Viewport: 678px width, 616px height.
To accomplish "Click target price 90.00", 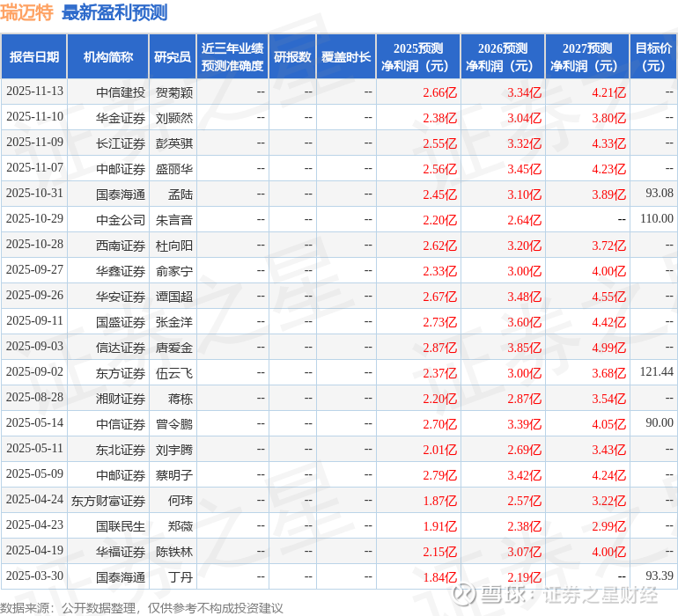I will point(660,422).
